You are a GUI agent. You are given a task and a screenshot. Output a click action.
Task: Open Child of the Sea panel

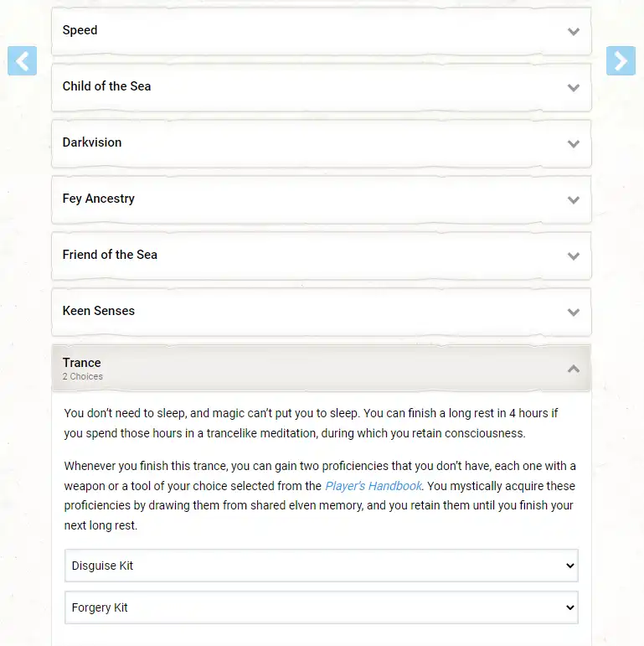[x=322, y=87]
